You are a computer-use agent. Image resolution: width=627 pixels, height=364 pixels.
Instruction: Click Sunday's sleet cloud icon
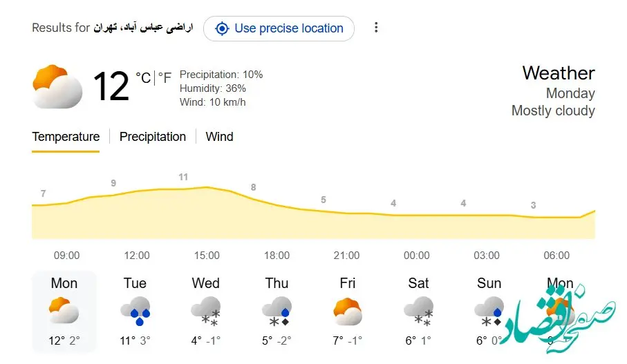489,312
